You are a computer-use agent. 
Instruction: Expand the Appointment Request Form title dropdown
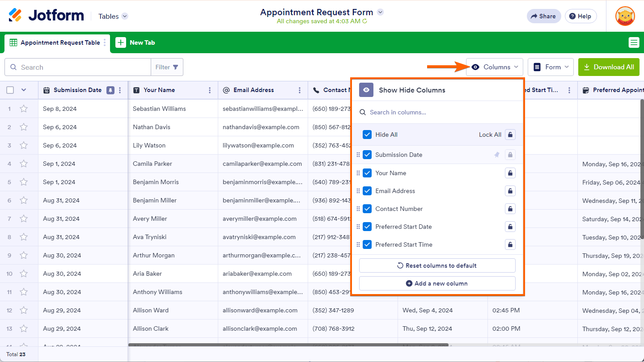[x=380, y=12]
